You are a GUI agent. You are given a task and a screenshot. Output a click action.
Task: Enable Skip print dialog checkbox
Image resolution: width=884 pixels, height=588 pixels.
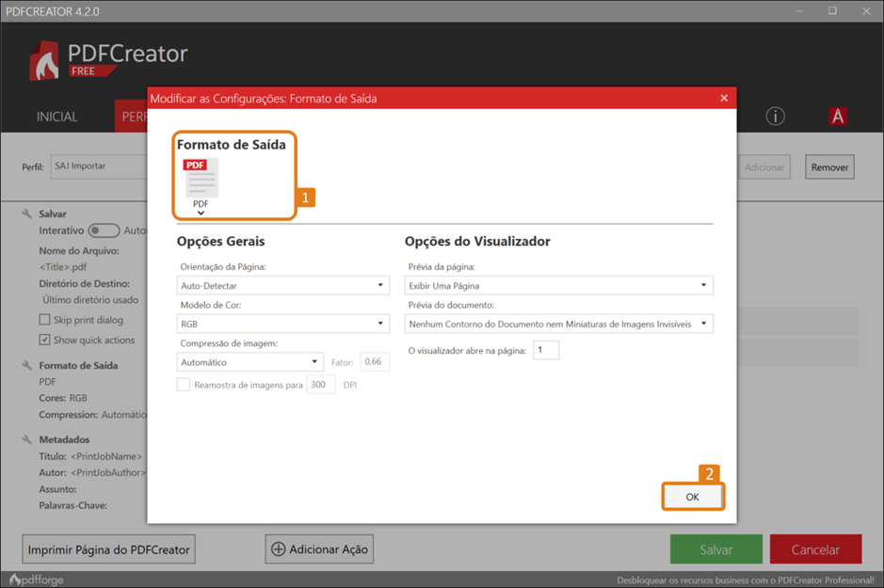[x=44, y=321]
